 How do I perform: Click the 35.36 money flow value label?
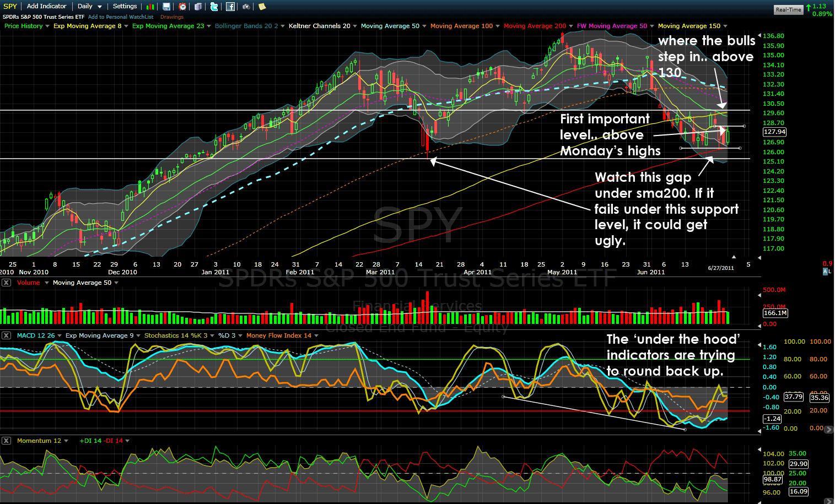820,397
